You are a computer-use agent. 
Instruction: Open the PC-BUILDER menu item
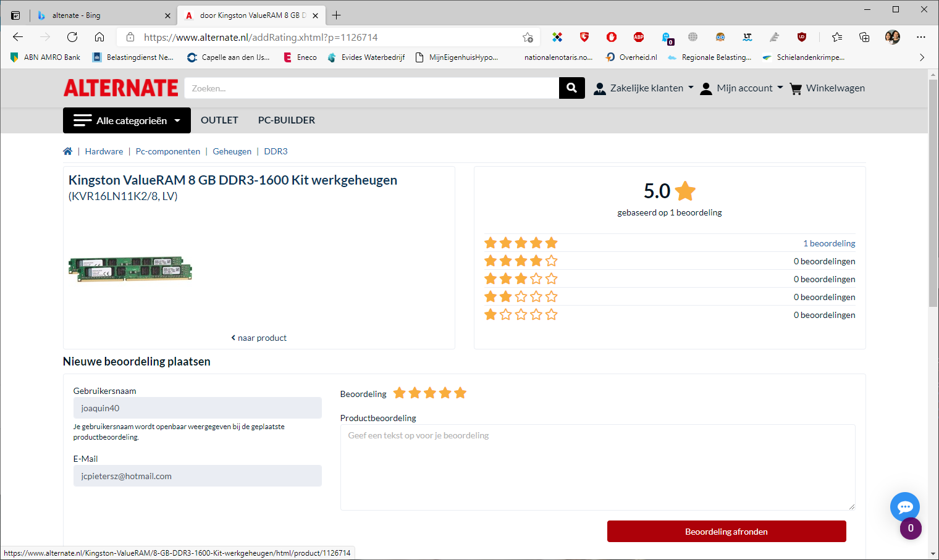pos(286,120)
